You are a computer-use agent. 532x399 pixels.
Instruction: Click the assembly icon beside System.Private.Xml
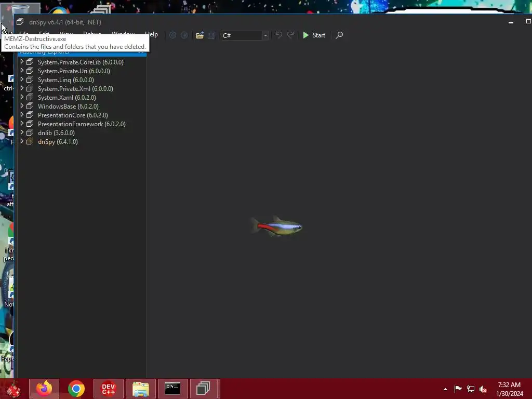[x=30, y=88]
